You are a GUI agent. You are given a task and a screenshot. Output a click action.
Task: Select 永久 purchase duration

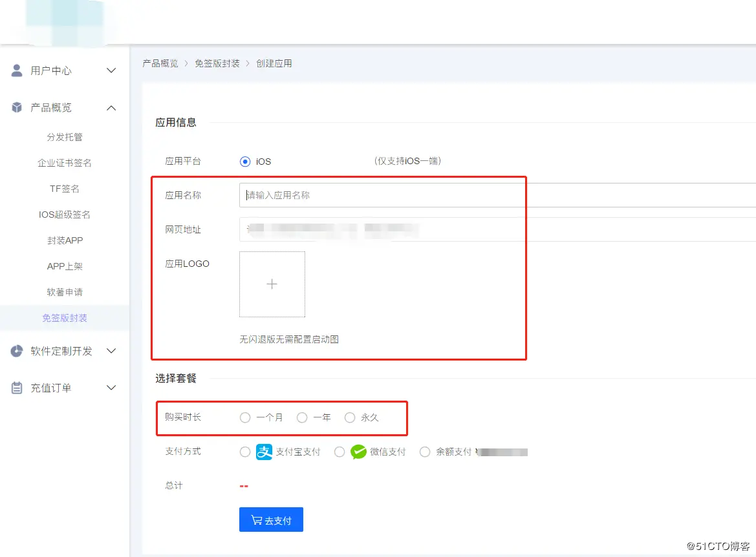coord(349,417)
